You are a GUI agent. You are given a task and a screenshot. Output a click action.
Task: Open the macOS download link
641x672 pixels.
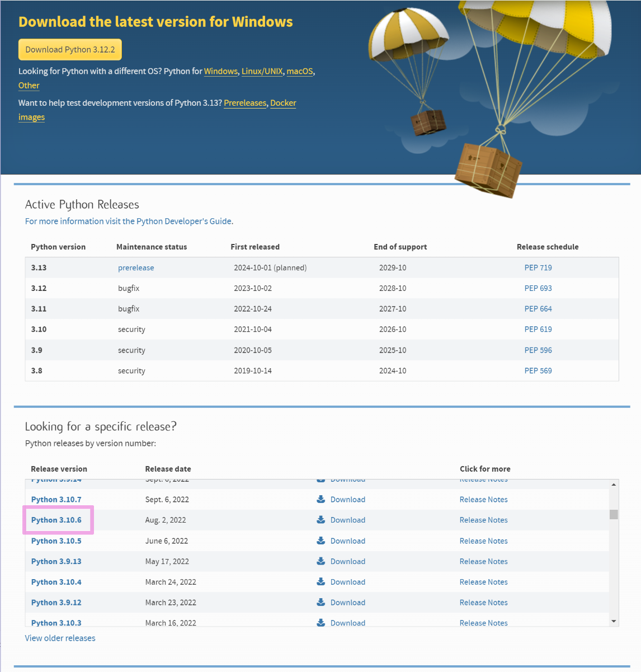click(x=300, y=71)
